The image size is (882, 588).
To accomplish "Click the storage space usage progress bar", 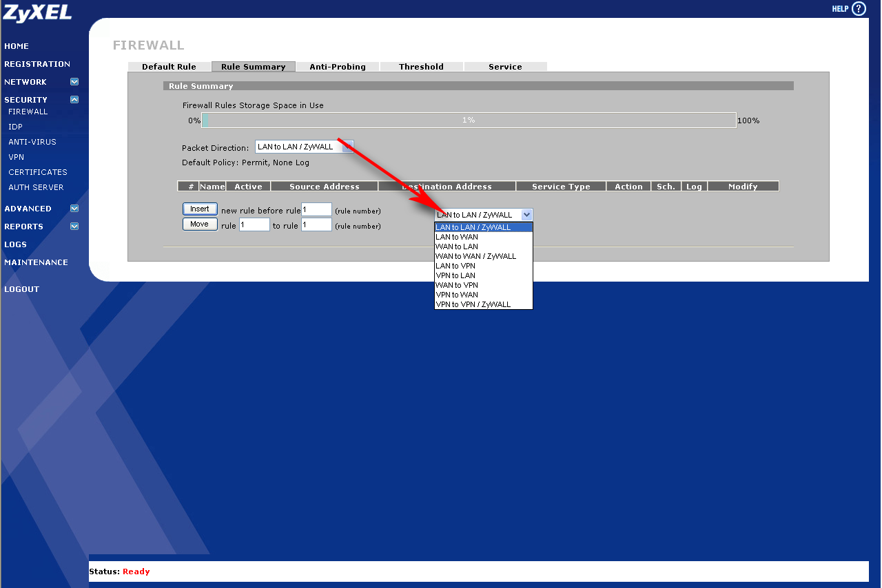I will coord(469,120).
